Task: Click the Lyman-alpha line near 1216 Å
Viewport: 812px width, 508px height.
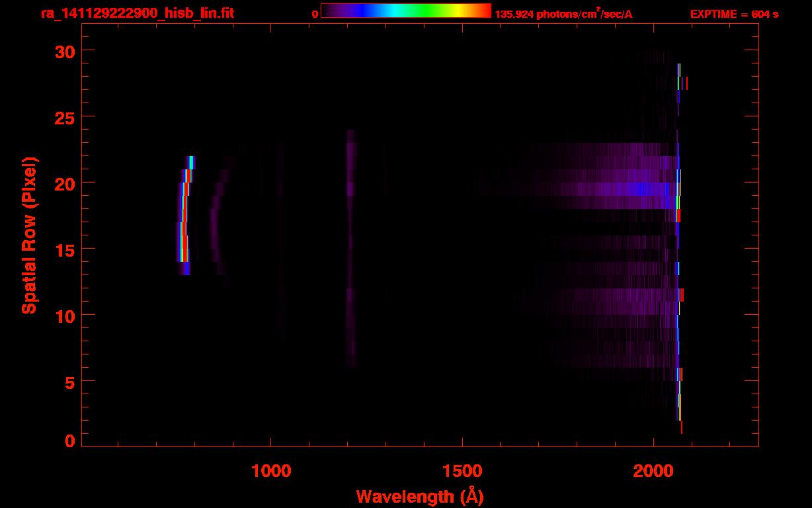Action: tap(350, 249)
